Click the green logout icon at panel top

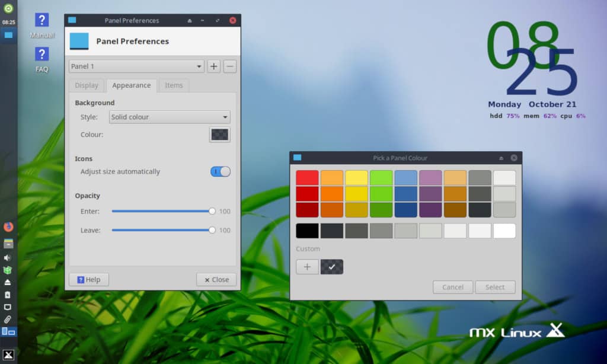tap(8, 8)
